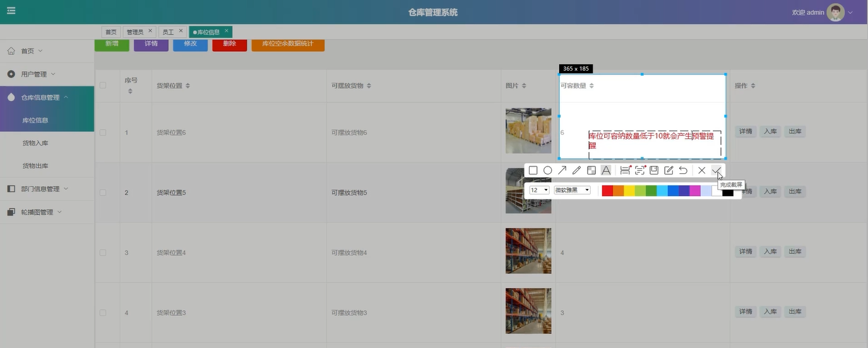Image resolution: width=868 pixels, height=348 pixels.
Task: Click 详情 for 货架位置3 row
Action: point(746,311)
